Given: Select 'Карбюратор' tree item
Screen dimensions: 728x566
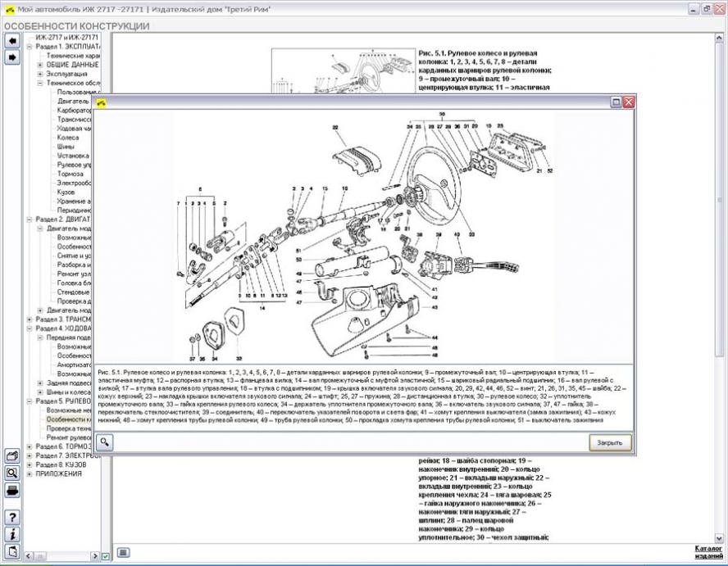Looking at the screenshot, I should point(74,111).
